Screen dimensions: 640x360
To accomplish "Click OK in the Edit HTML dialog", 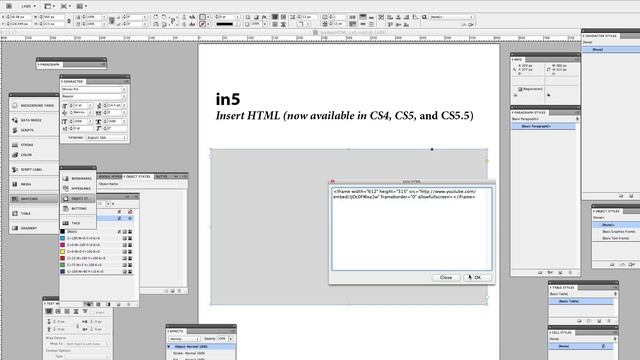I will pyautogui.click(x=477, y=277).
